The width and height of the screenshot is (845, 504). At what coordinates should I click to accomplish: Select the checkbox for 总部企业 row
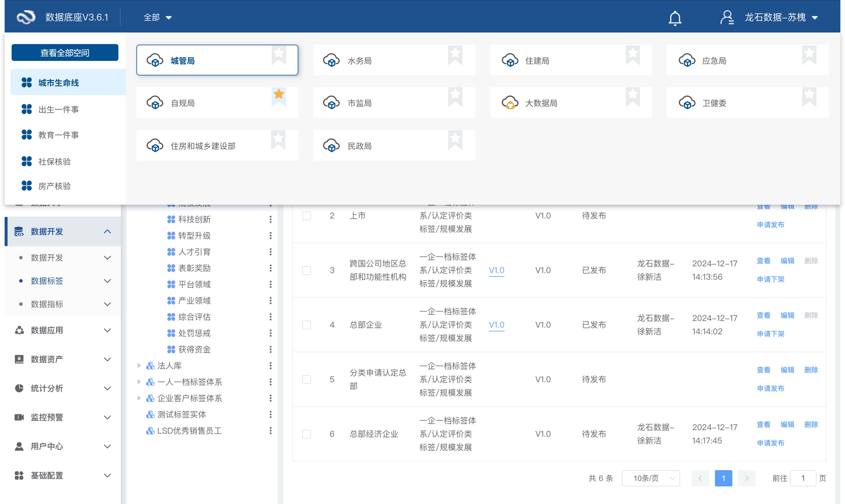point(306,325)
